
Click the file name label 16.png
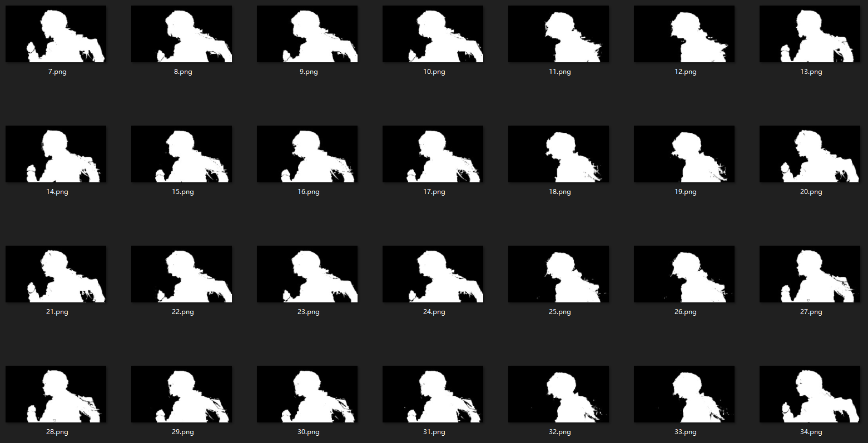click(x=309, y=192)
